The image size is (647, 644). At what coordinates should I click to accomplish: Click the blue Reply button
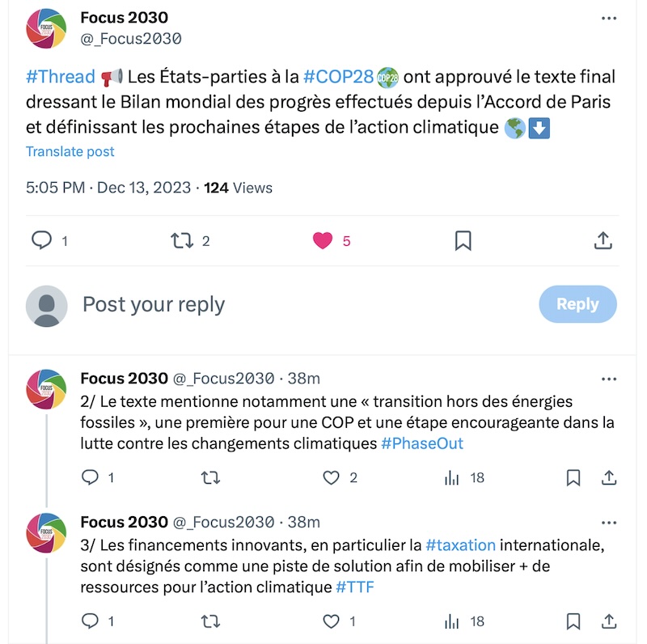click(577, 304)
